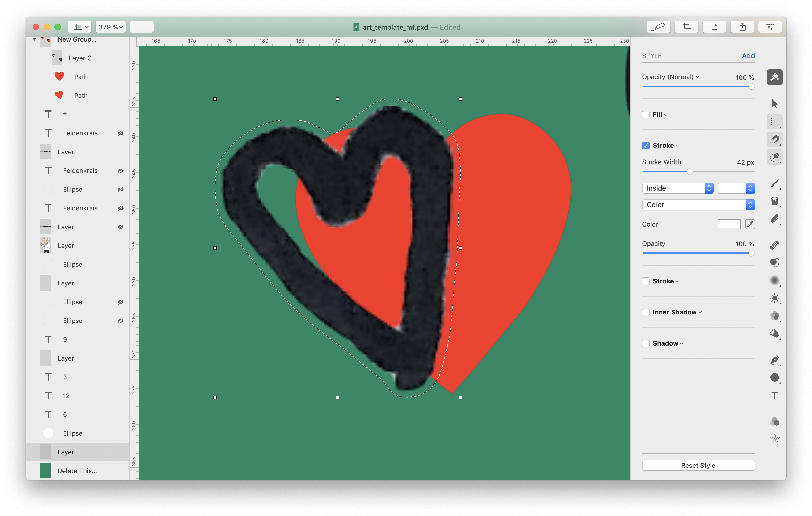Collapse the New Group disclosure triangle
Screen dimensions: 812x516
34,39
